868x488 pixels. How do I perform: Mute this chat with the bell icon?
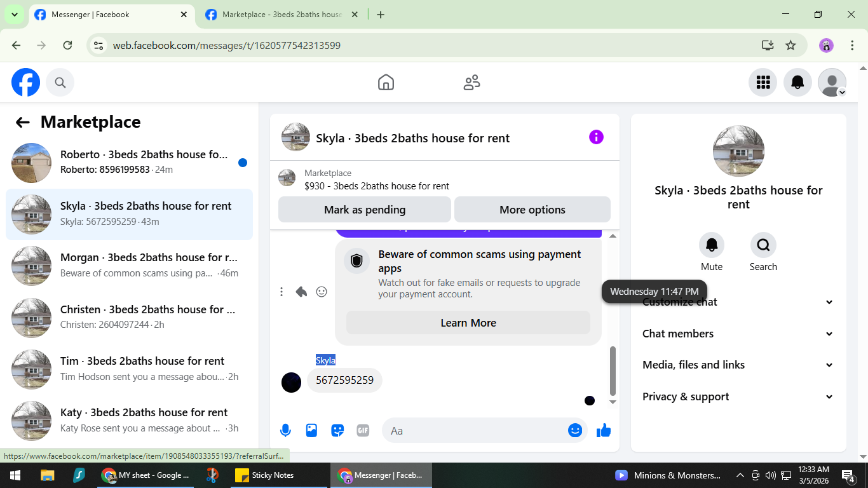[712, 245]
